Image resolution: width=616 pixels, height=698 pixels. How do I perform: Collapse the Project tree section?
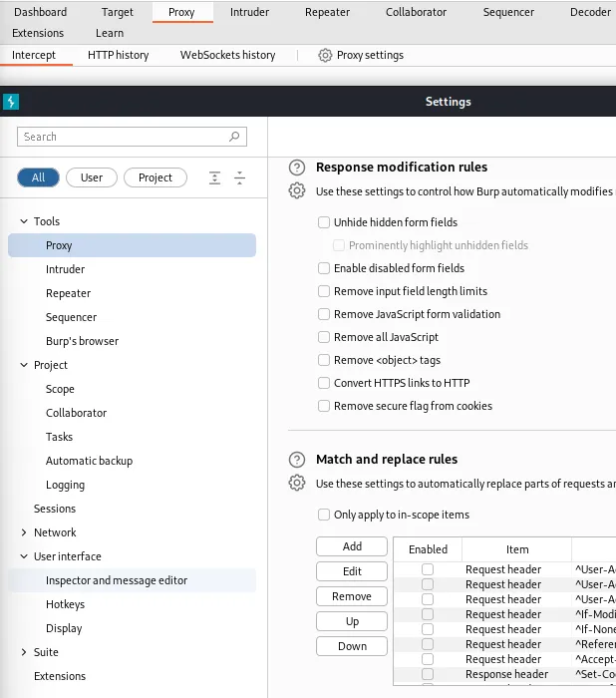point(24,365)
